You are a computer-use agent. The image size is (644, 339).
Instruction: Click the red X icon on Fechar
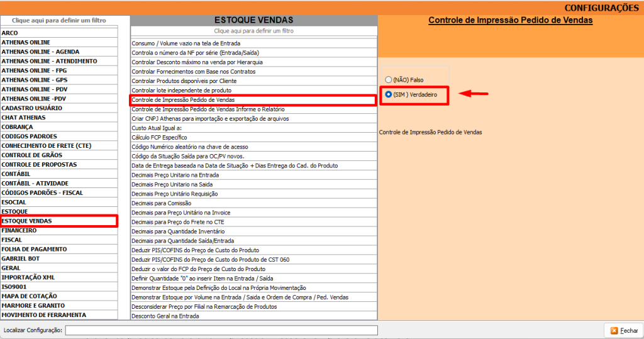pos(614,330)
